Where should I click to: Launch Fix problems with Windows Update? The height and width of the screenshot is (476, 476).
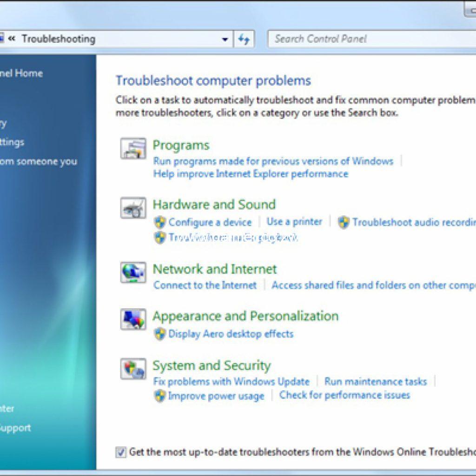click(x=231, y=381)
